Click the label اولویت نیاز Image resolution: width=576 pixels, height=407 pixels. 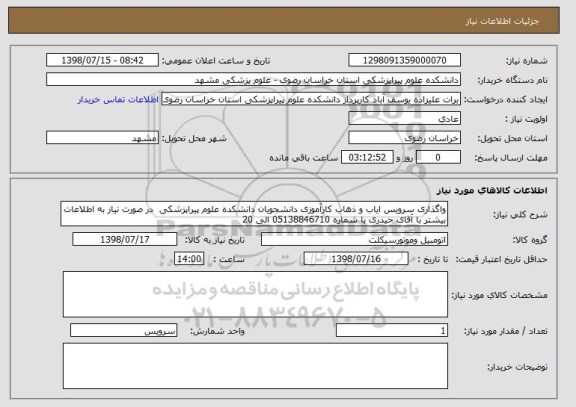point(526,119)
